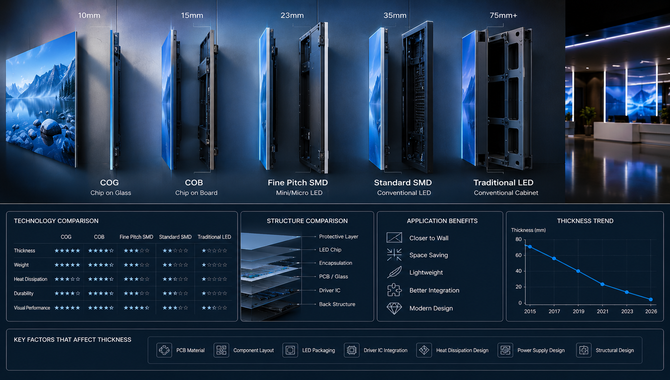
Task: Select the Encapsulation label
Action: tap(335, 263)
